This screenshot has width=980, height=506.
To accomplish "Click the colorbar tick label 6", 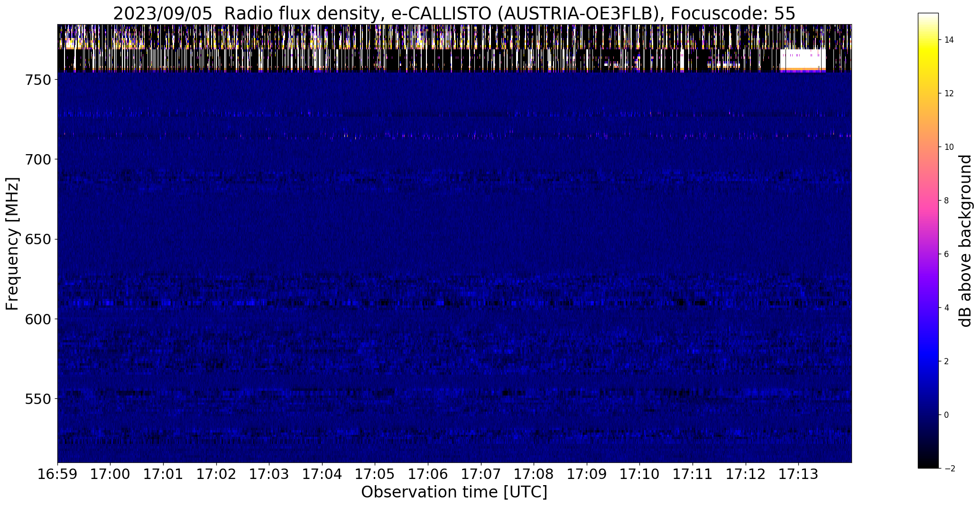I will coord(947,254).
